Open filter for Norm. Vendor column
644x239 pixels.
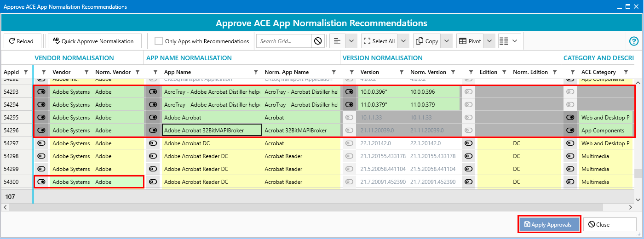pos(138,72)
